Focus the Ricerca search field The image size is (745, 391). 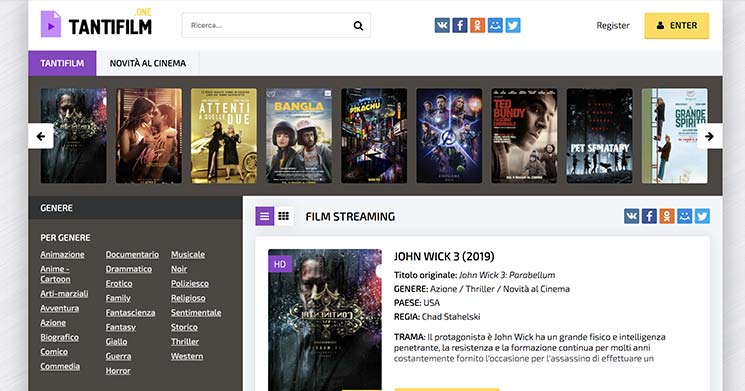[x=276, y=26]
